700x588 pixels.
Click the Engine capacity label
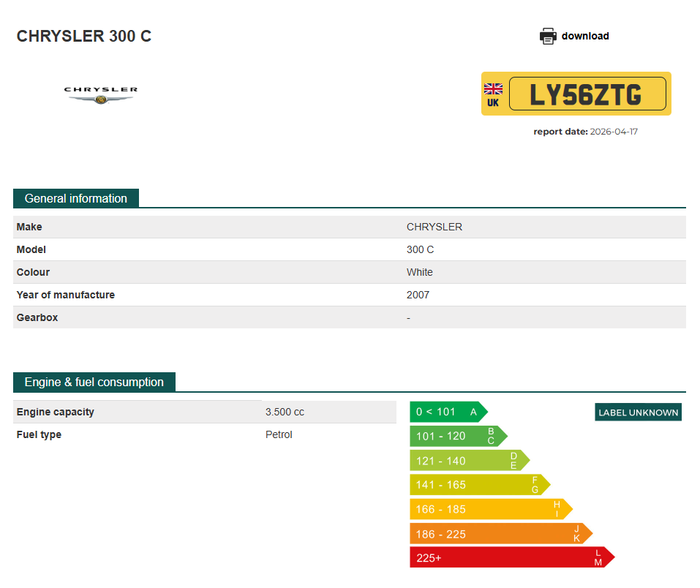point(56,412)
